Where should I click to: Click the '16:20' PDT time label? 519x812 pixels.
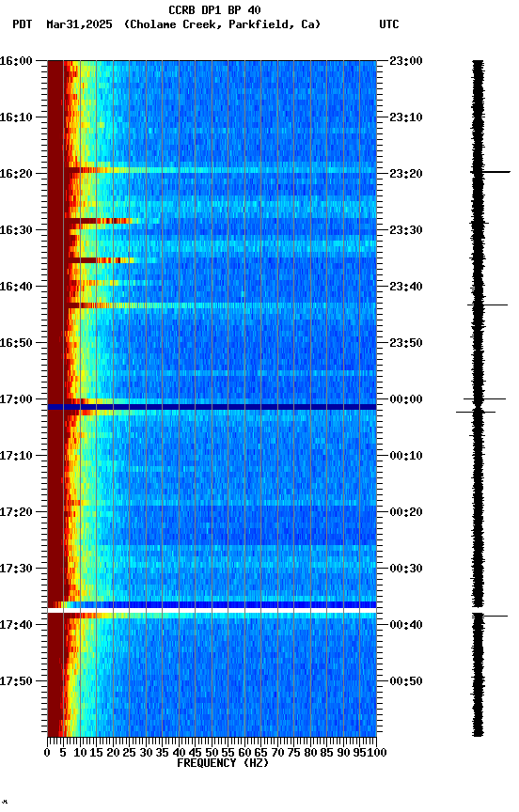16,174
